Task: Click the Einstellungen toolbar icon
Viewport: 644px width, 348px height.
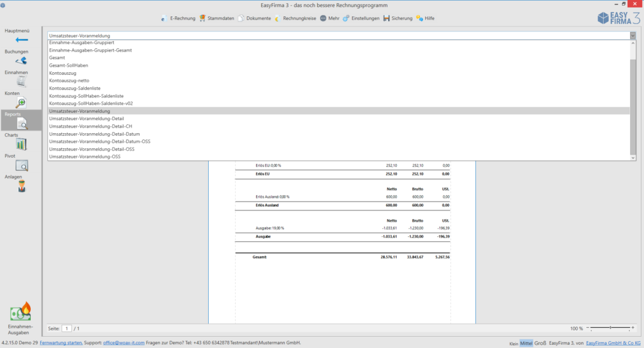Action: pyautogui.click(x=347, y=18)
